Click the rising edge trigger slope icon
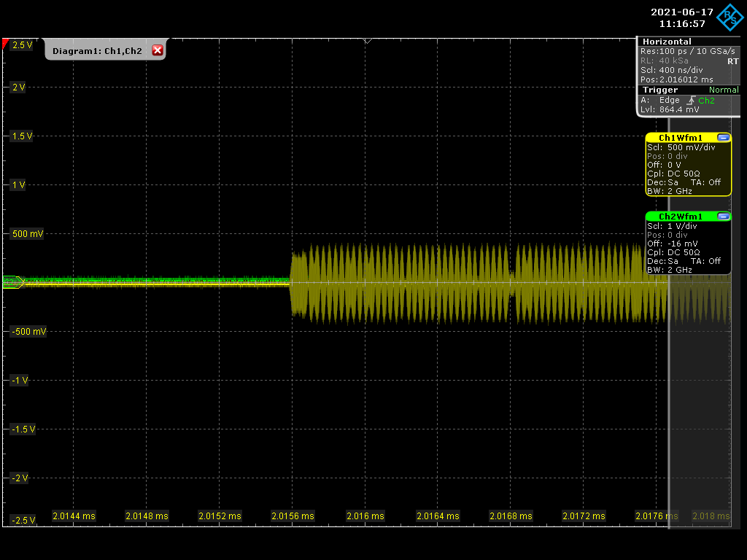747x560 pixels. (691, 101)
